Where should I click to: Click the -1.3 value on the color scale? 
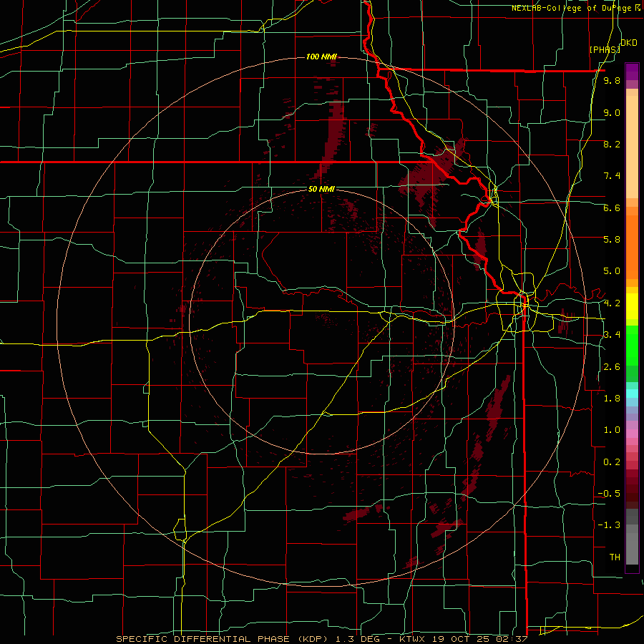609,525
